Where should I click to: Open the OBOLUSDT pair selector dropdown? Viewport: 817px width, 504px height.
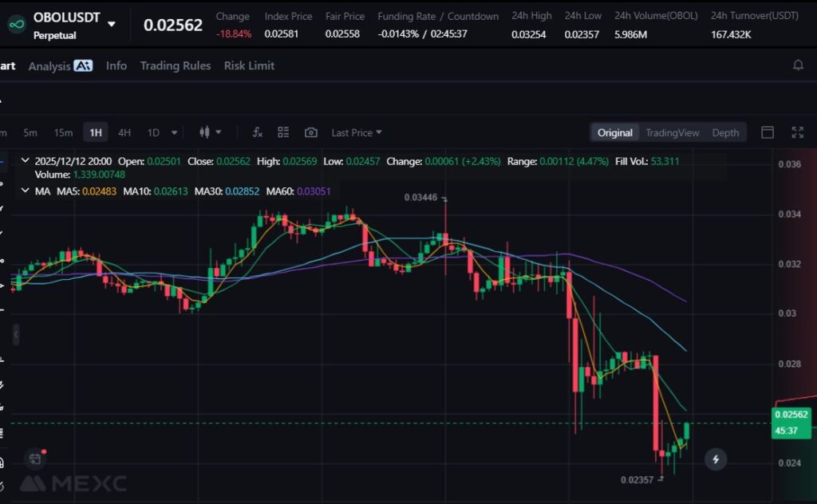coord(111,24)
